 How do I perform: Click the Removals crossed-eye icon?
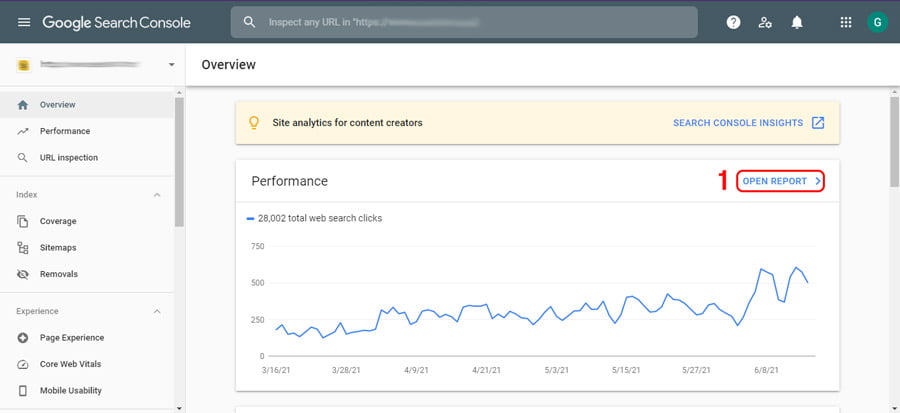22,274
